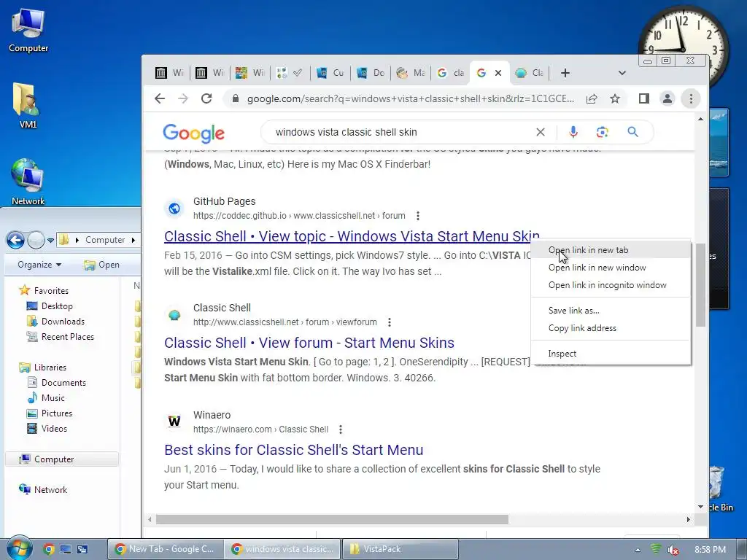
Task: Click the Google logo
Action: [193, 133]
